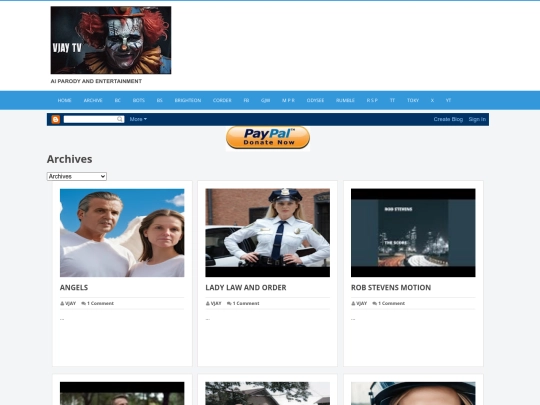Click 1 Comment under ROB STEVENS MOTION
540x405 pixels.
391,303
